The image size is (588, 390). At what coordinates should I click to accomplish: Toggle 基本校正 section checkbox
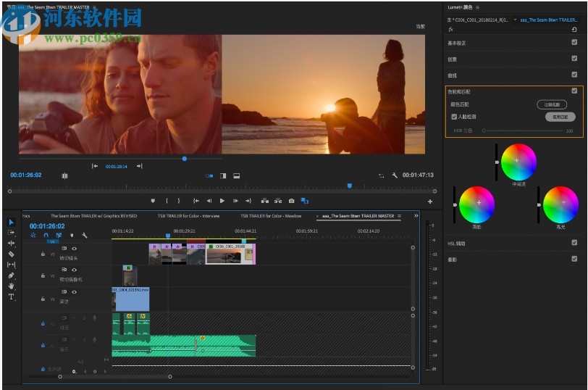point(574,42)
